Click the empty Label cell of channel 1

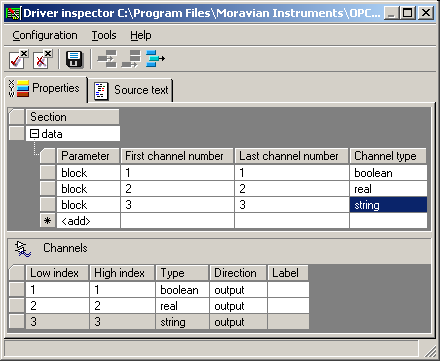pyautogui.click(x=288, y=290)
